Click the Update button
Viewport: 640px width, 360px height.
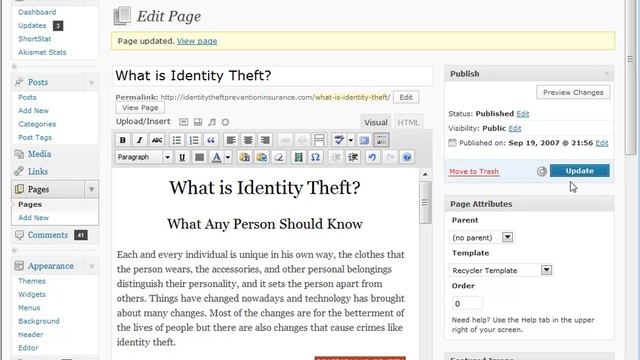point(580,171)
